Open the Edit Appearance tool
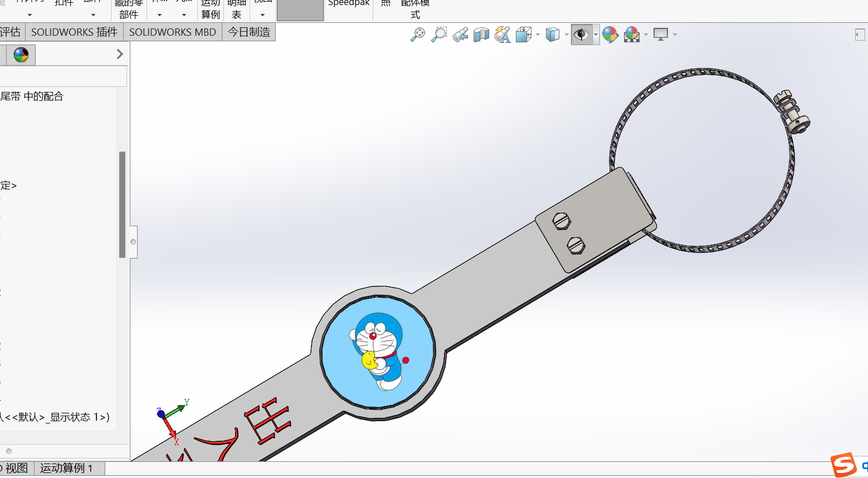Image resolution: width=868 pixels, height=478 pixels. pos(610,35)
